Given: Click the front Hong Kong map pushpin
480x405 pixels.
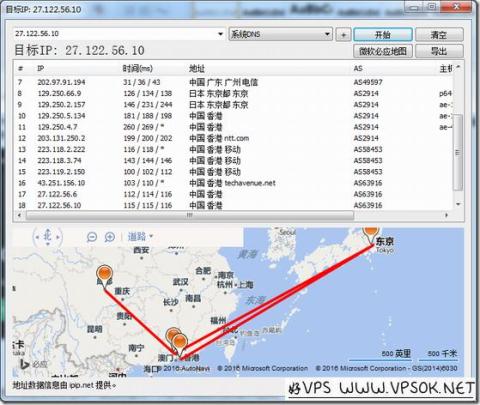Looking at the screenshot, I should coord(180,345).
